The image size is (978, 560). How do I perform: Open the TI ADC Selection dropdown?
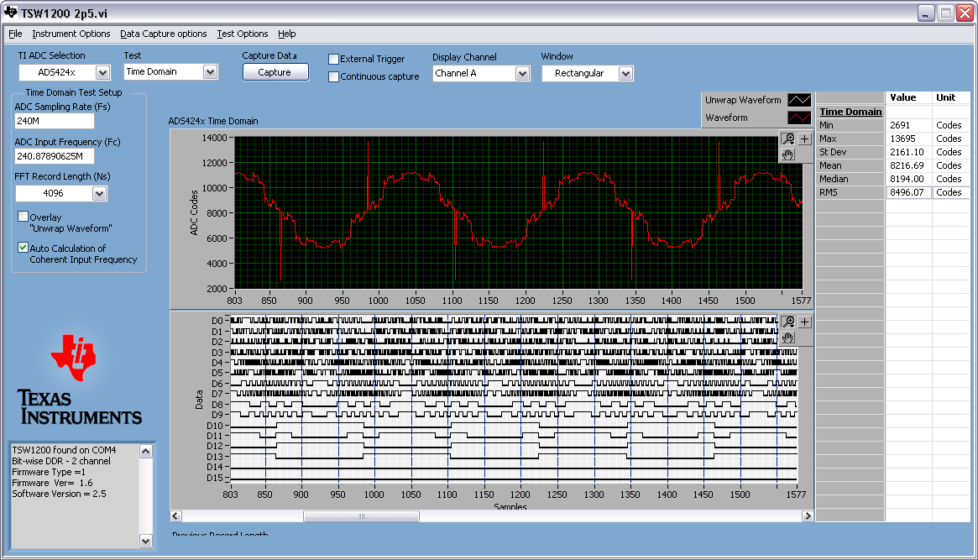pyautogui.click(x=102, y=73)
